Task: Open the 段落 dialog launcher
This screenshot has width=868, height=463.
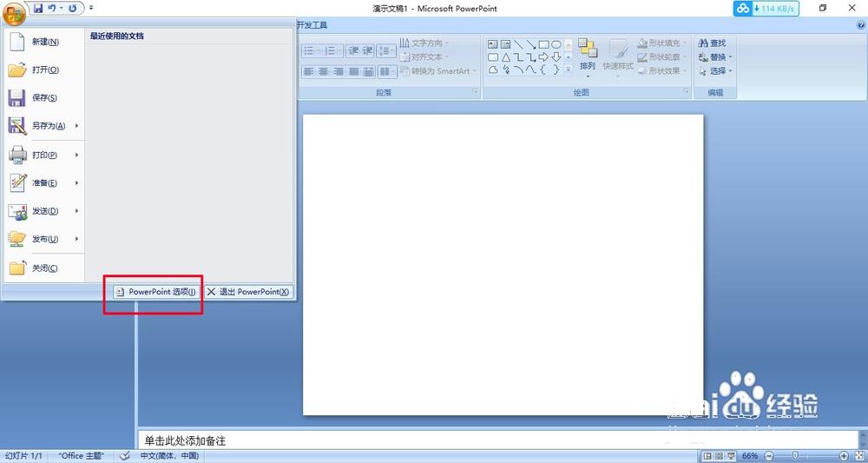Action: (x=476, y=92)
